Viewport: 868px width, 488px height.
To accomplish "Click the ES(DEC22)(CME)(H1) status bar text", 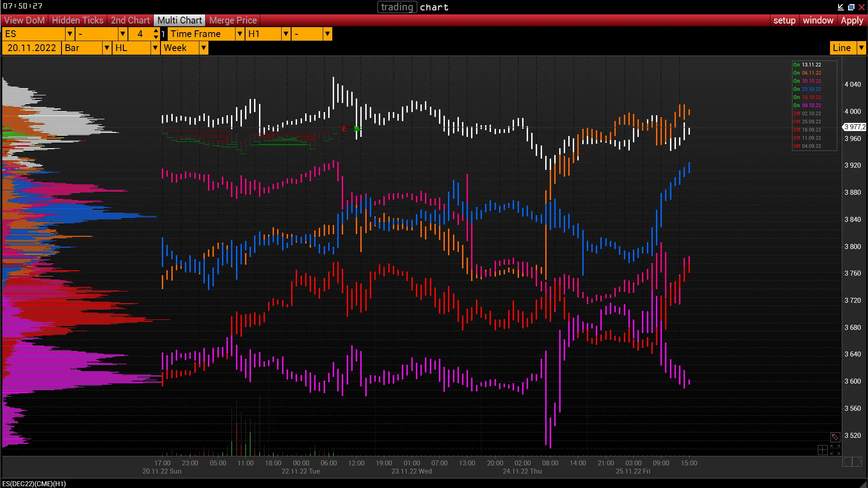I will [34, 483].
